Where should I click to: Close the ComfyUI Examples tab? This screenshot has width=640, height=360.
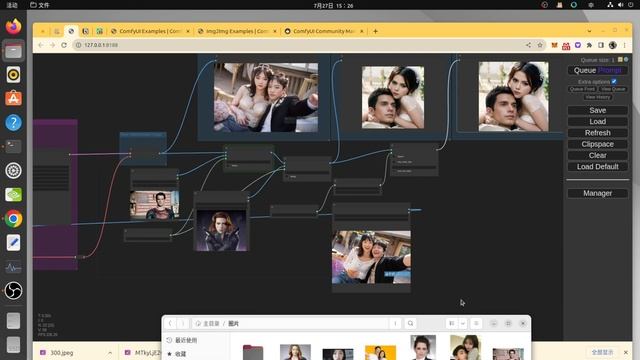pos(188,31)
